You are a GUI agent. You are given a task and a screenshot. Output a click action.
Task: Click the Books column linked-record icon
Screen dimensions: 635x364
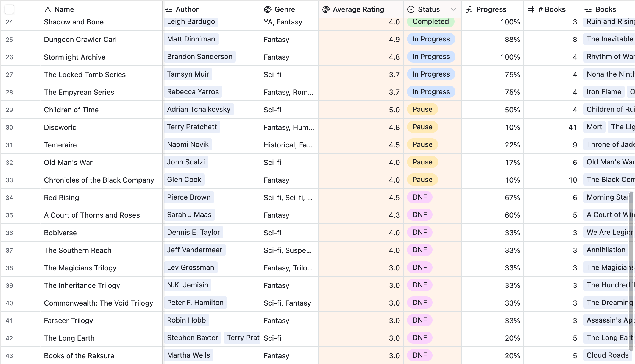click(588, 9)
